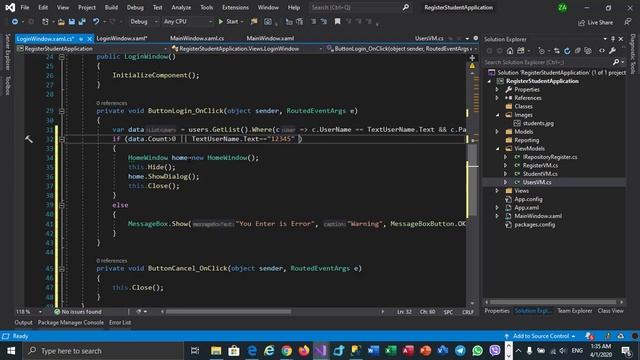Open the Extensions menu

[x=235, y=7]
